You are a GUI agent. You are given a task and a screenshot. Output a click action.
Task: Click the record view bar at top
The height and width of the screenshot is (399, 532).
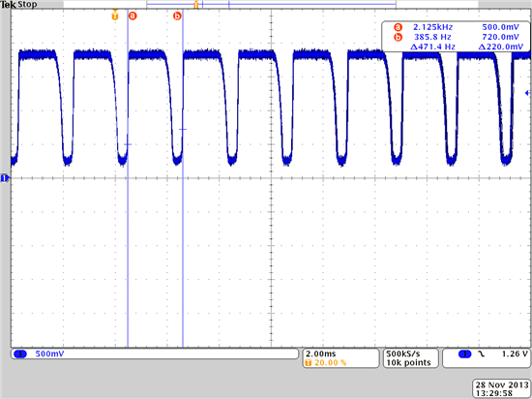(x=271, y=5)
